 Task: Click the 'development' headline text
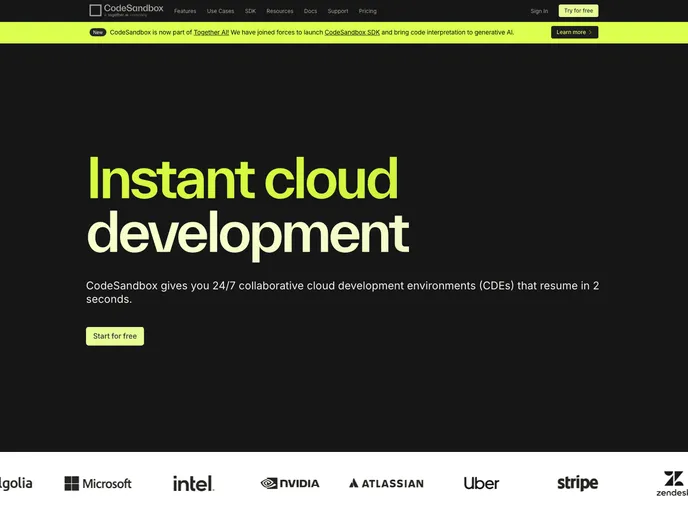[248, 234]
